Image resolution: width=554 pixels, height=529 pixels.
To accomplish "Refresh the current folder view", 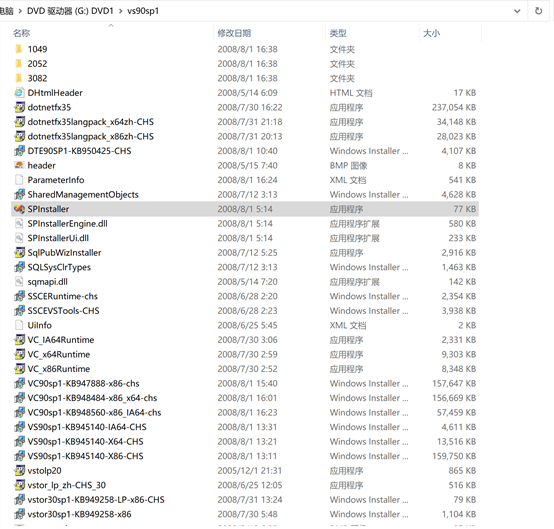I will (538, 11).
